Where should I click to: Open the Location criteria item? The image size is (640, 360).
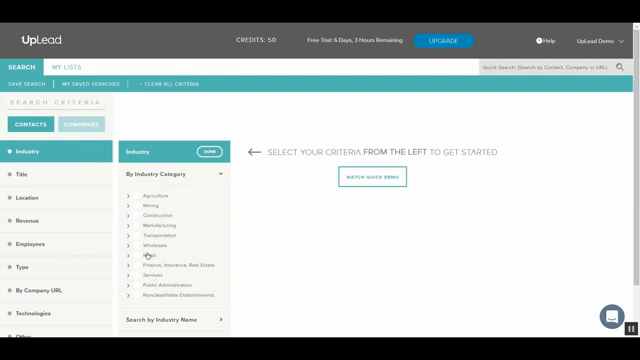(x=56, y=198)
